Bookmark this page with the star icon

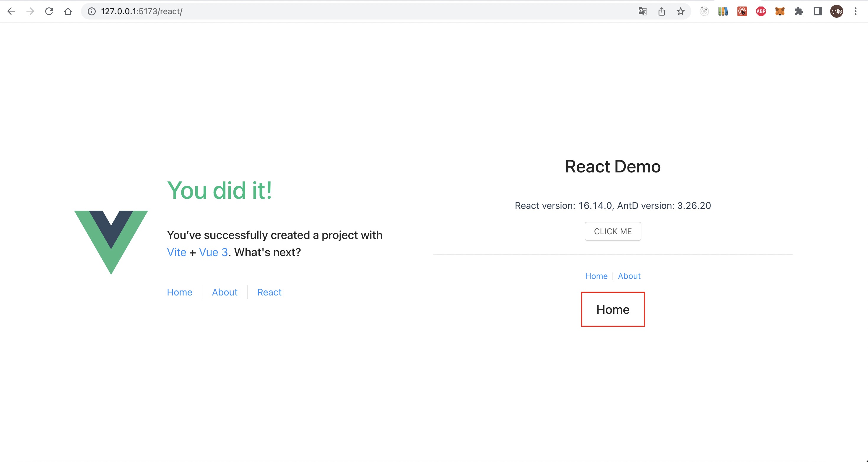pos(680,12)
